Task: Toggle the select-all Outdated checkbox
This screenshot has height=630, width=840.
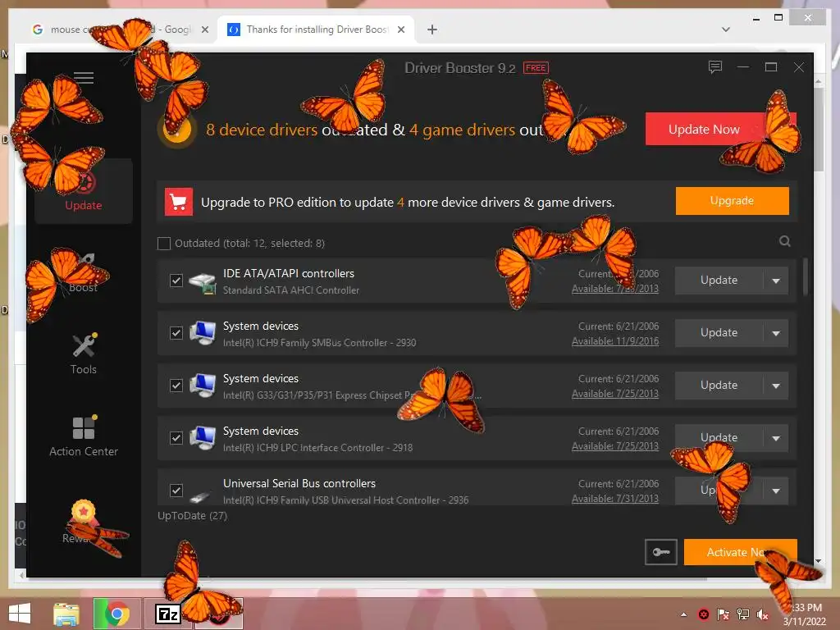Action: pyautogui.click(x=164, y=243)
